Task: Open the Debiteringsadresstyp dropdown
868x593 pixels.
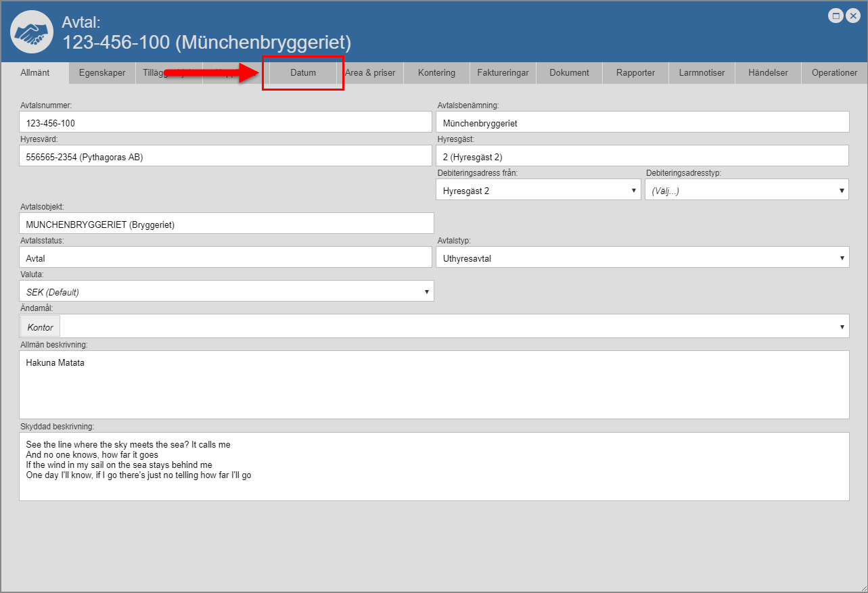Action: point(746,190)
